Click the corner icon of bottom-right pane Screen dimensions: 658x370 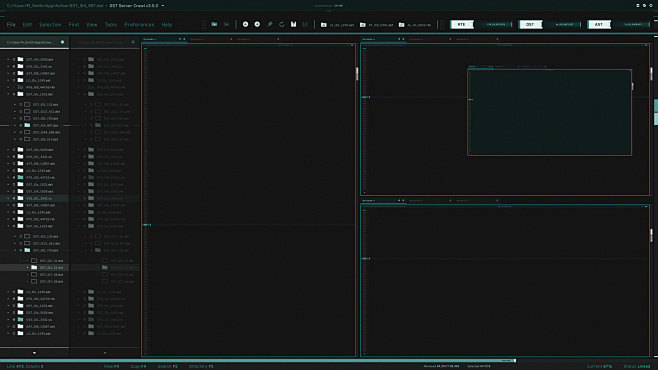tap(646, 206)
